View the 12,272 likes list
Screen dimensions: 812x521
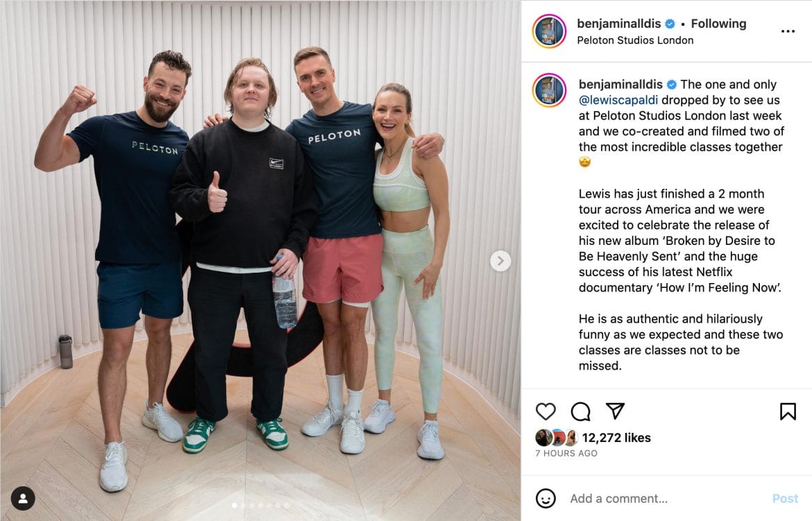616,438
